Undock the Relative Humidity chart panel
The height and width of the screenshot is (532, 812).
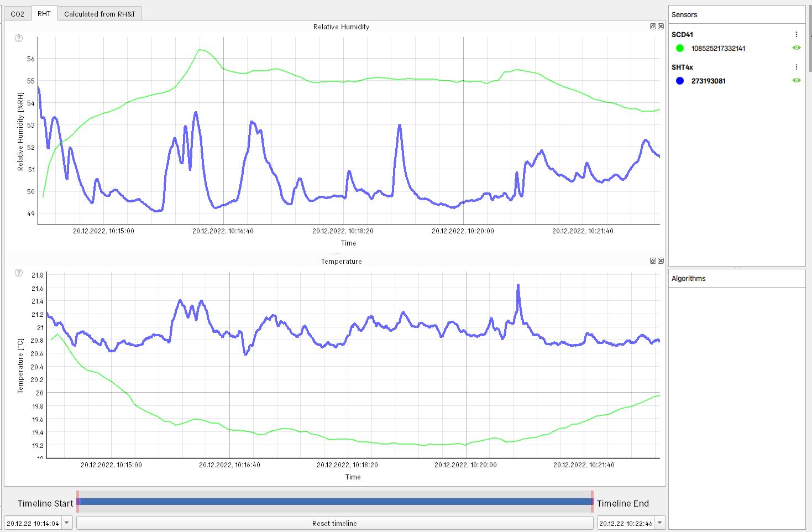pyautogui.click(x=653, y=27)
